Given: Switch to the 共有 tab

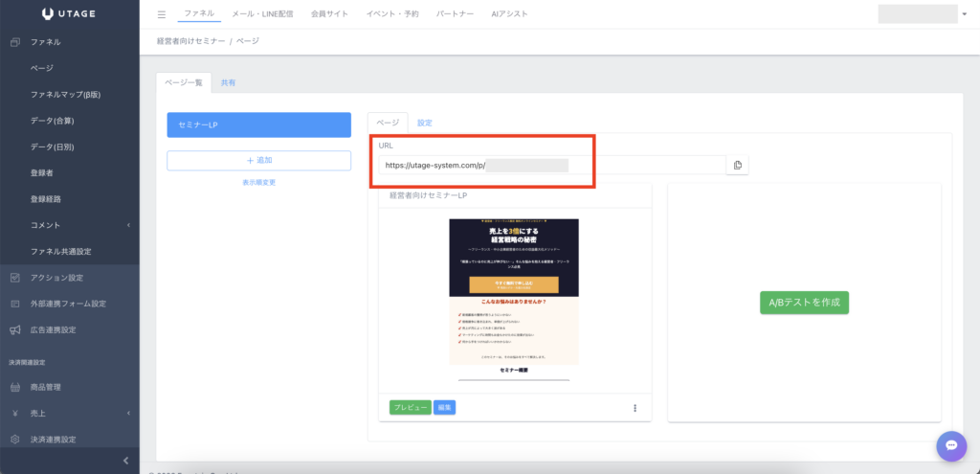Looking at the screenshot, I should (x=229, y=83).
